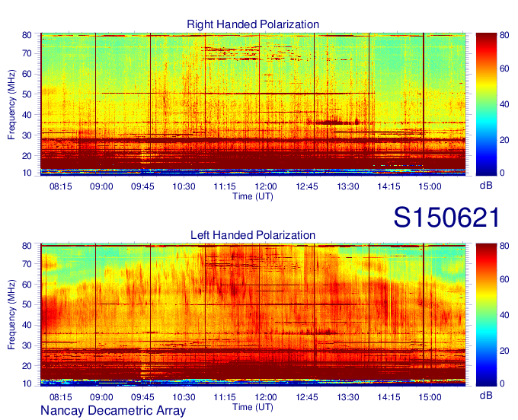Open the Left Handed Polarization spectrogram
The image size is (518, 420).
click(253, 315)
